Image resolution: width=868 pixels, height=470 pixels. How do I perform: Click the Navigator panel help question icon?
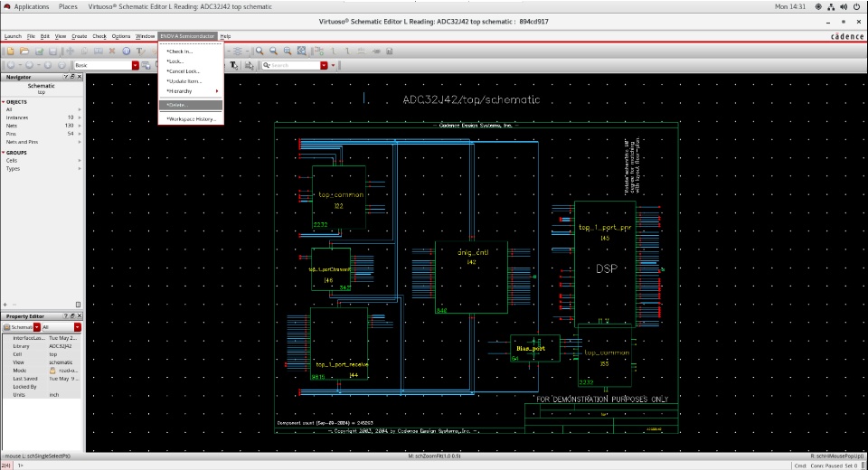click(66, 77)
